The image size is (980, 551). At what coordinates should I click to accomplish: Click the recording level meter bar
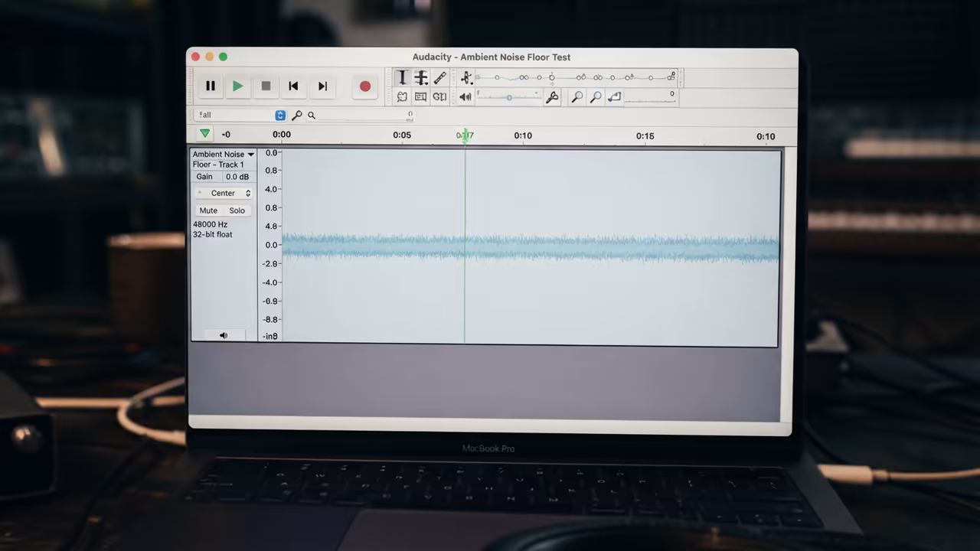pyautogui.click(x=576, y=77)
